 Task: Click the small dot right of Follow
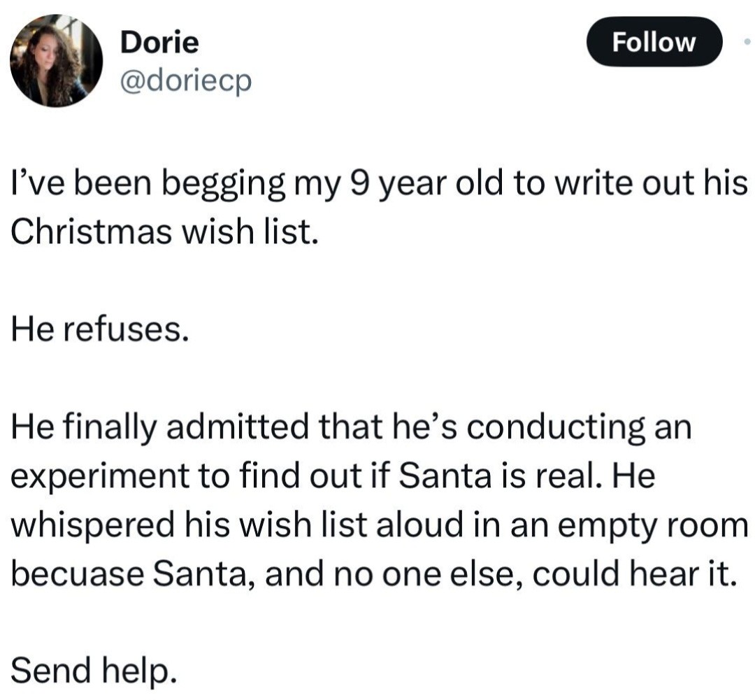747,43
